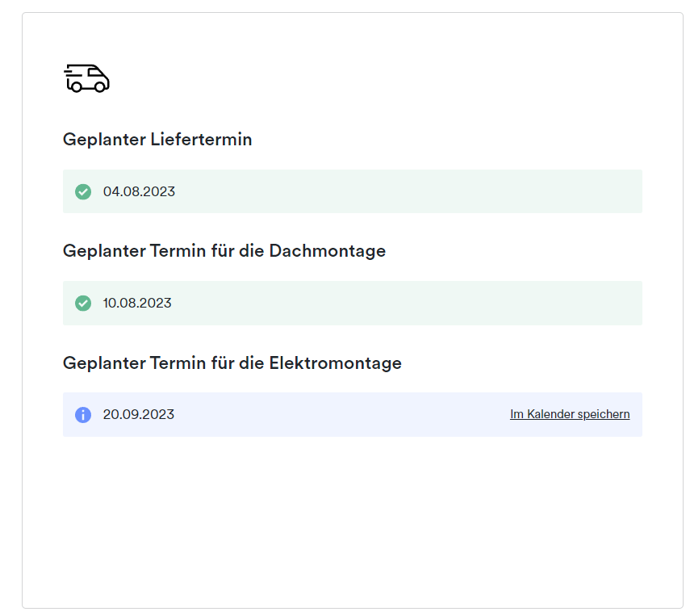The width and height of the screenshot is (690, 616).
Task: Click the word Dachmontage in second heading
Action: coord(328,251)
